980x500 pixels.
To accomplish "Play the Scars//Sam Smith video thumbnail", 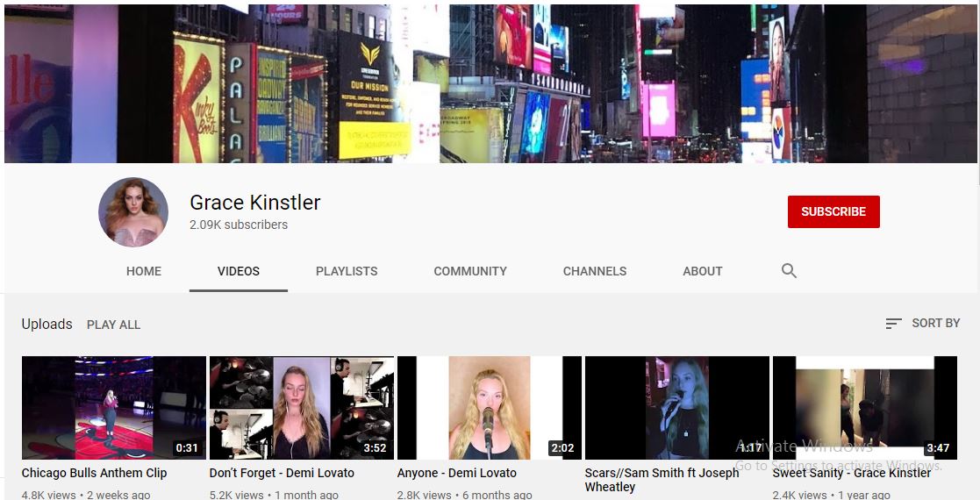I will (x=676, y=408).
